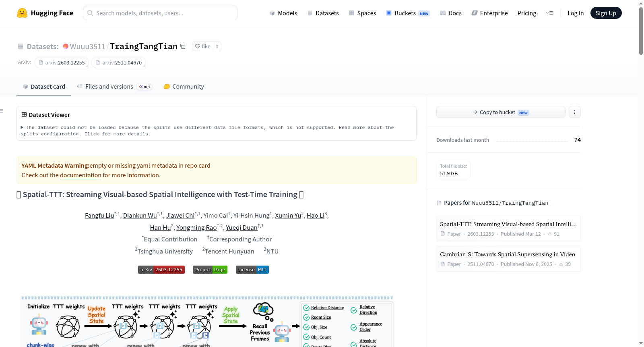
Task: Go to the Pricing page
Action: pos(527,13)
